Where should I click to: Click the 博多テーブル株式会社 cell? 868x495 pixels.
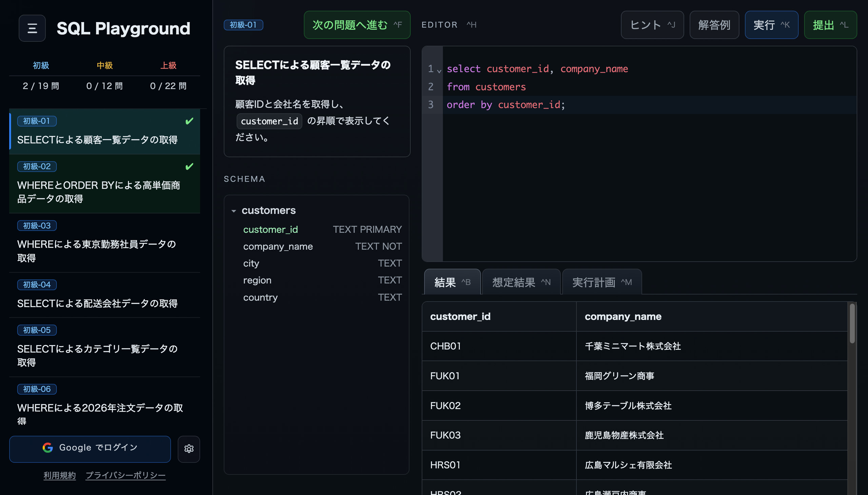point(712,405)
